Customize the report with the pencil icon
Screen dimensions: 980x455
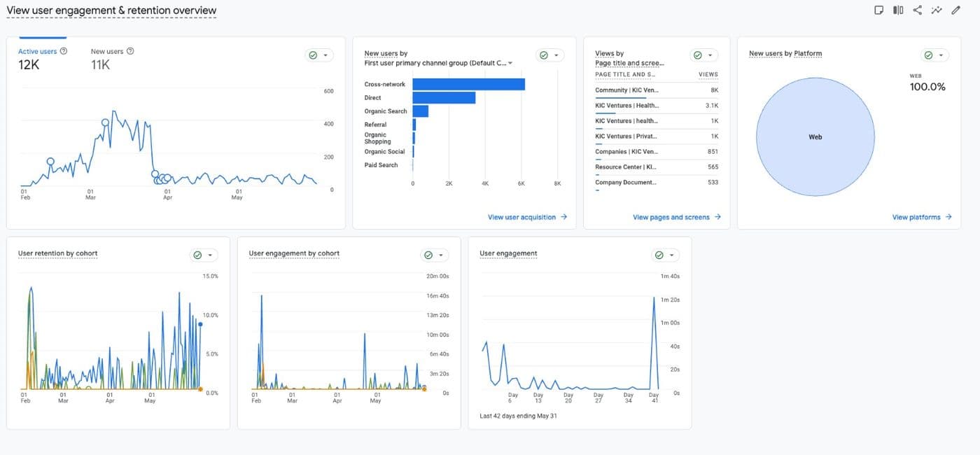pos(955,10)
